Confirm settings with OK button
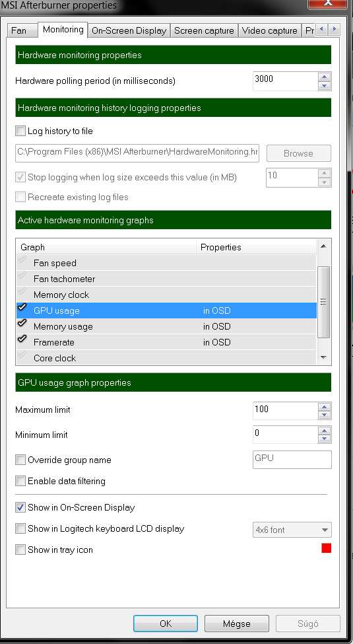The image size is (353, 644). (x=166, y=624)
